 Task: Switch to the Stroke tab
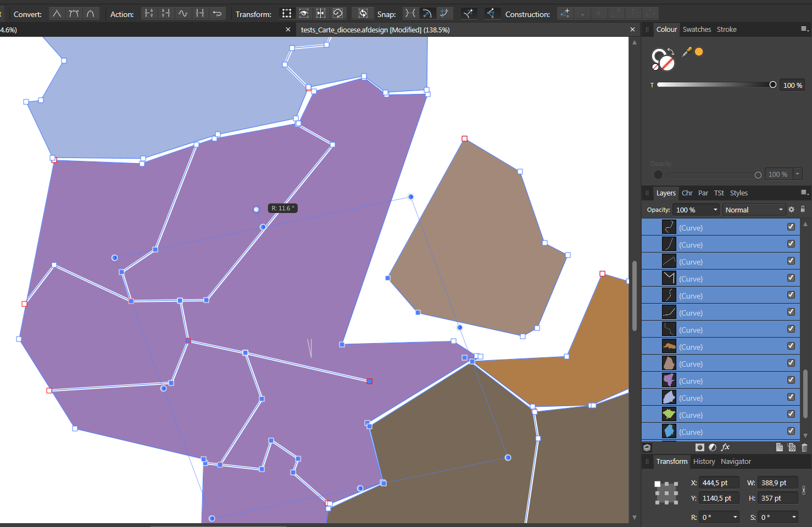[726, 30]
